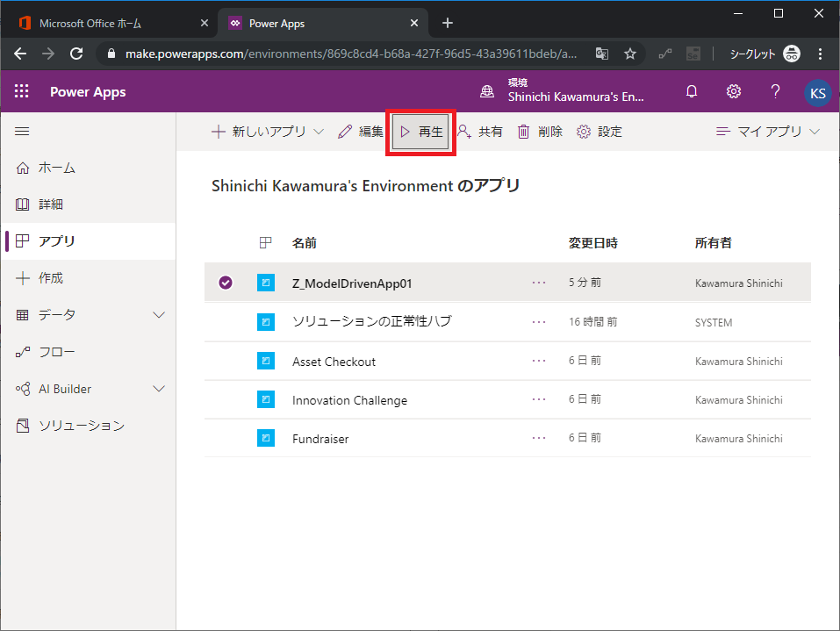
Task: Click the incognito シークレット indicator
Action: [765, 54]
